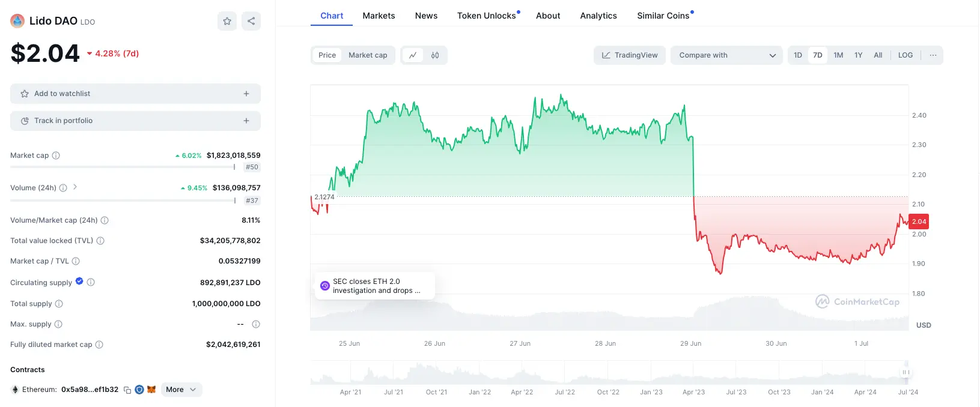Click the MetaMask fox icon
This screenshot has width=980, height=407.
[x=151, y=390]
